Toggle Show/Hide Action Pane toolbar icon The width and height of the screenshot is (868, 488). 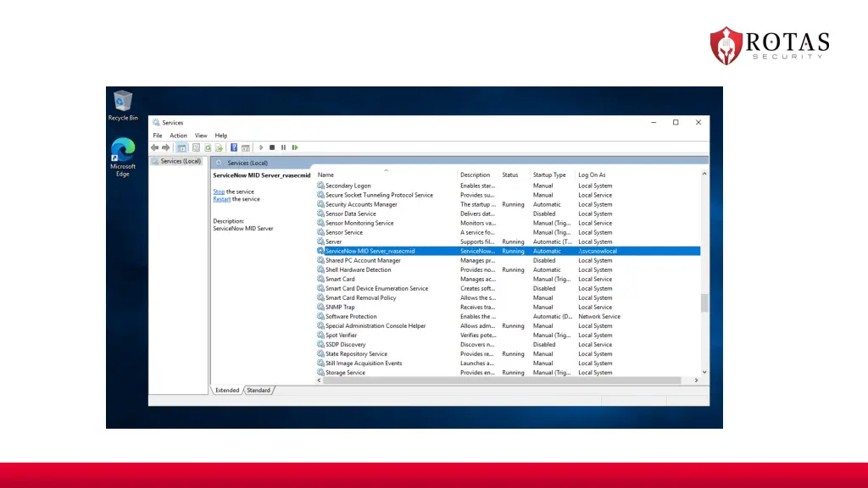[246, 147]
